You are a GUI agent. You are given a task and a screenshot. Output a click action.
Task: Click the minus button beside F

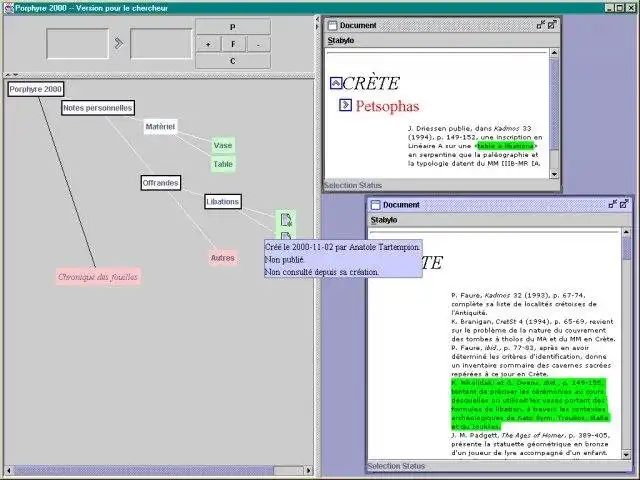click(x=258, y=44)
